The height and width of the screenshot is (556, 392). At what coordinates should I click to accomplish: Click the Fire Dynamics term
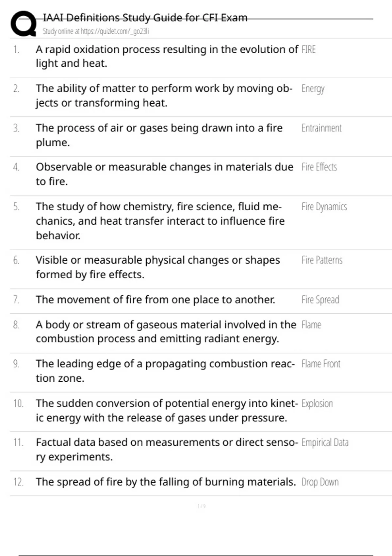[x=324, y=207]
